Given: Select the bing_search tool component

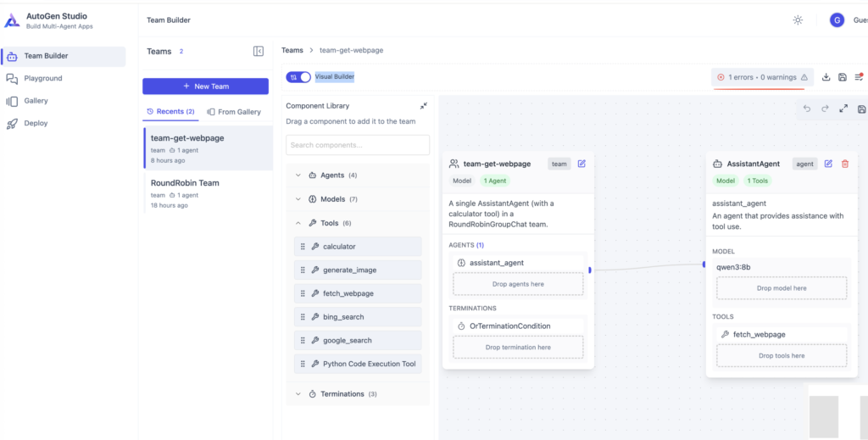Looking at the screenshot, I should pyautogui.click(x=358, y=317).
